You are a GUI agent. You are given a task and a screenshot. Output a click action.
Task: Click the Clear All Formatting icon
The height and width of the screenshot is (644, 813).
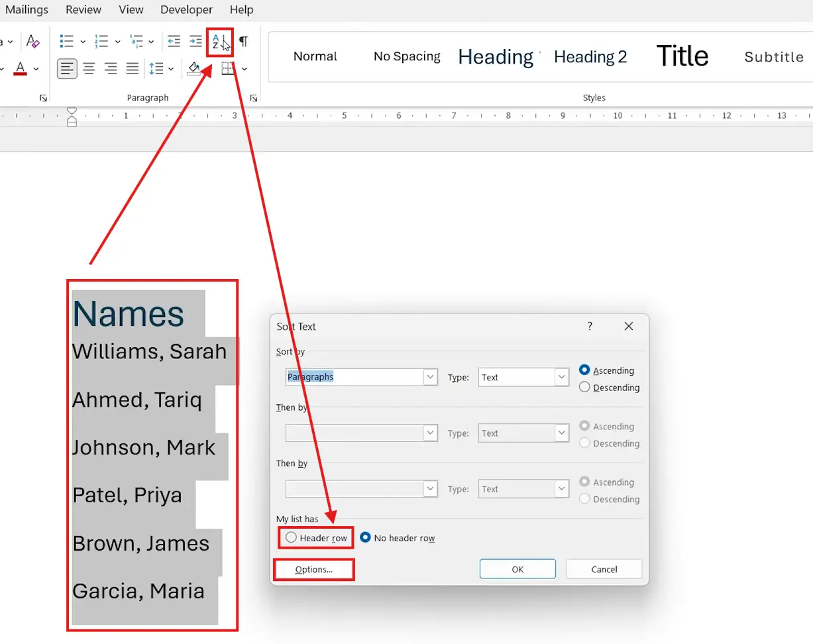33,42
